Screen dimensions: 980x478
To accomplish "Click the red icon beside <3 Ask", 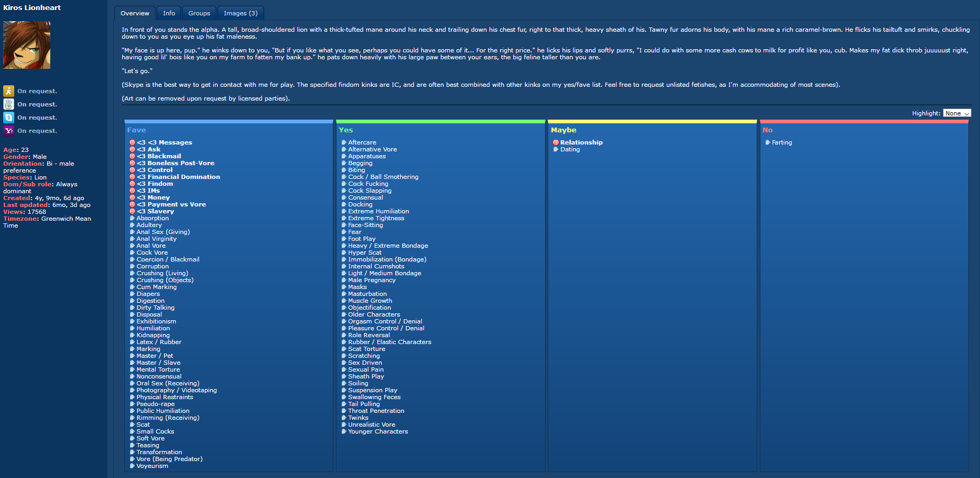I will tap(132, 149).
